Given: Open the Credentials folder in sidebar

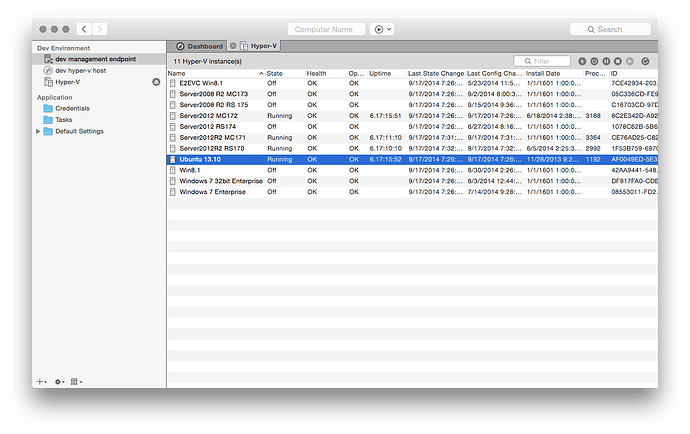Looking at the screenshot, I should 72,108.
